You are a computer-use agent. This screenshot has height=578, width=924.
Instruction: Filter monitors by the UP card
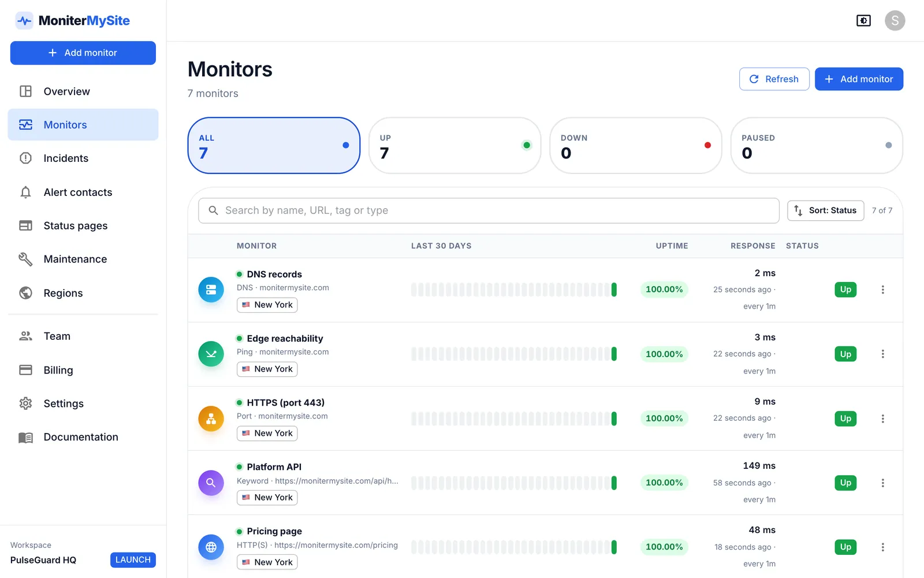click(x=454, y=146)
